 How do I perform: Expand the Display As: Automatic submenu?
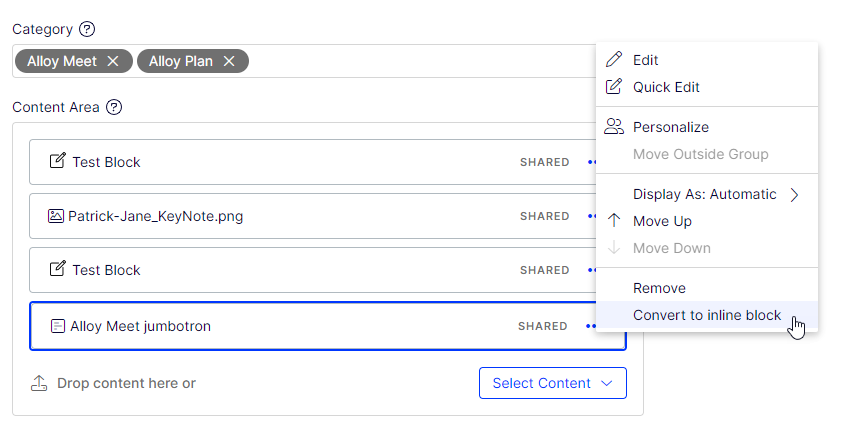pos(795,195)
